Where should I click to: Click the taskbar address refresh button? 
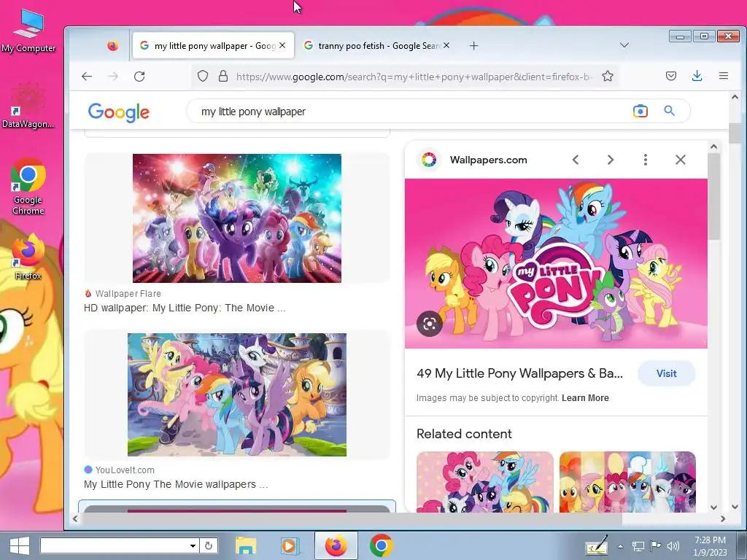209,545
